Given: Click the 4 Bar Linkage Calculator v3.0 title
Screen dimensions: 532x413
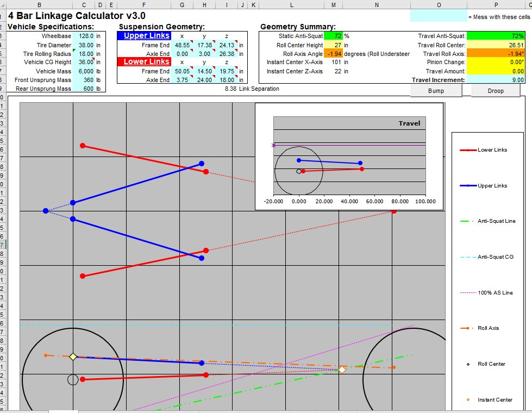Looking at the screenshot, I should [x=77, y=16].
